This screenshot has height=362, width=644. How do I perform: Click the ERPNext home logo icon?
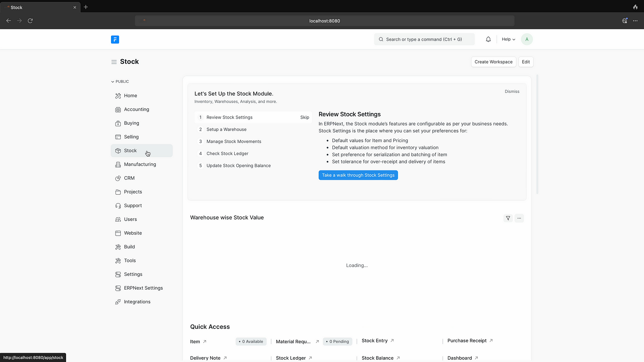[115, 39]
